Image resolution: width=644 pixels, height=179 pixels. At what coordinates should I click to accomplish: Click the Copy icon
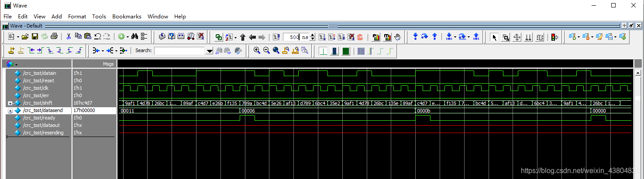point(78,37)
